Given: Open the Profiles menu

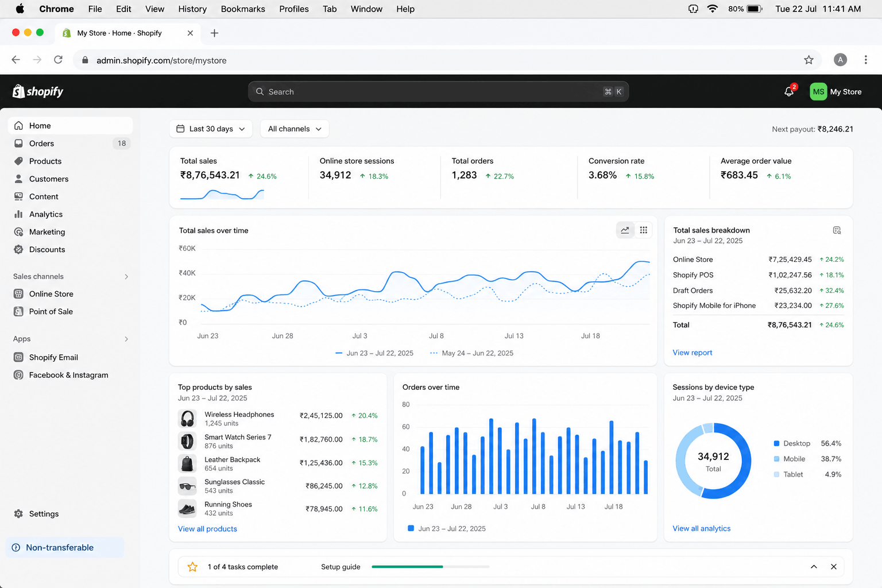Looking at the screenshot, I should coord(294,9).
